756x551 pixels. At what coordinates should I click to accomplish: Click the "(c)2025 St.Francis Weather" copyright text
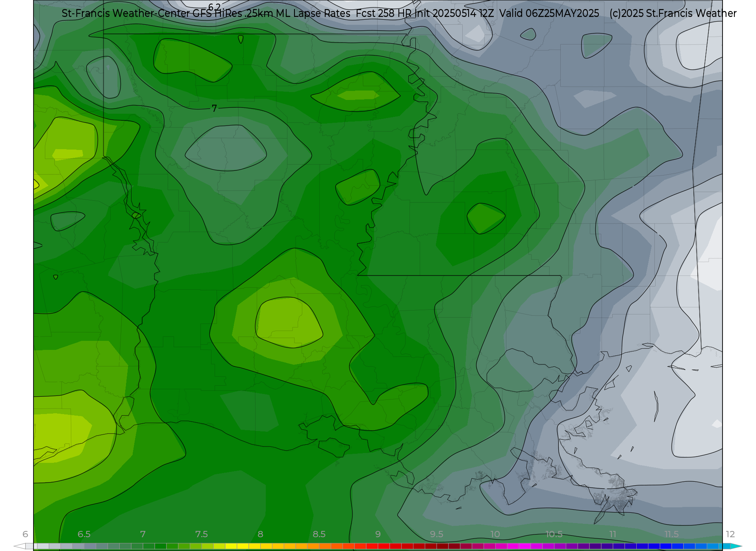tap(673, 13)
